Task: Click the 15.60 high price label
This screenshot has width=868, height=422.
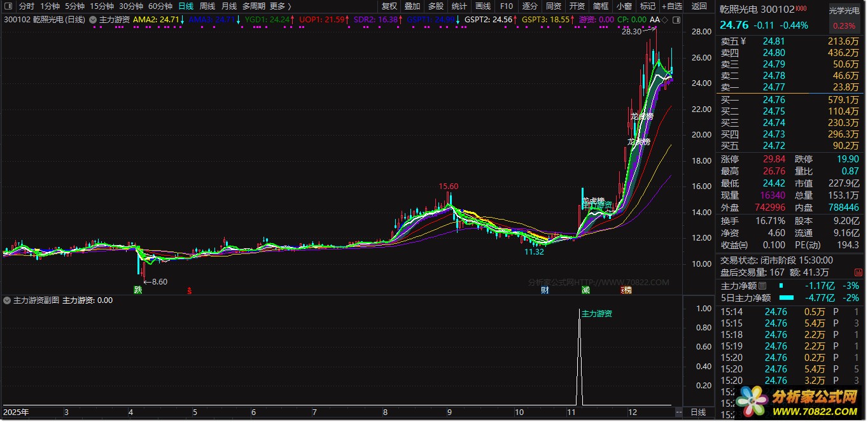Action: coord(448,186)
